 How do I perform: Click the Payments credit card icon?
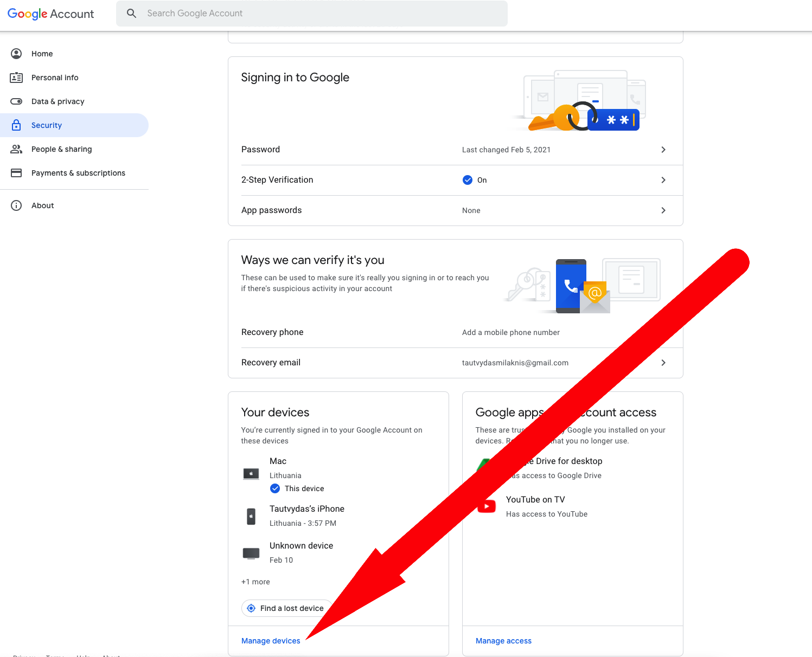coord(16,173)
